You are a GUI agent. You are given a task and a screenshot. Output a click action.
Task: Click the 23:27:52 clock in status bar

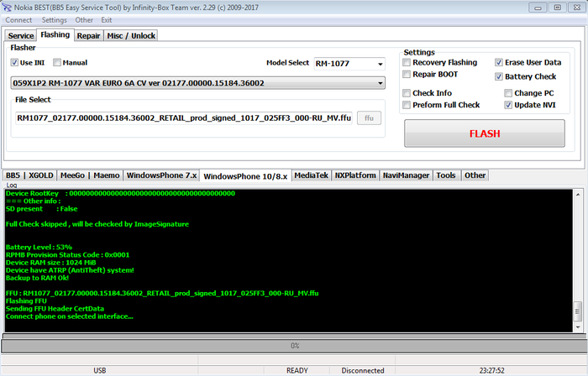491,370
